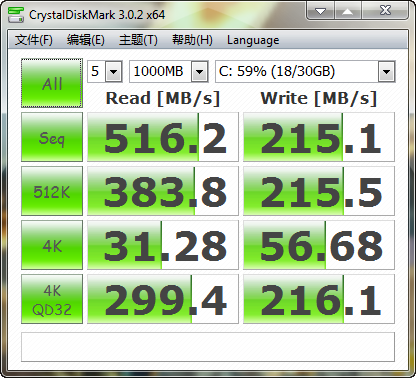Open the 主题(T) menu
This screenshot has width=416, height=378.
pos(138,40)
